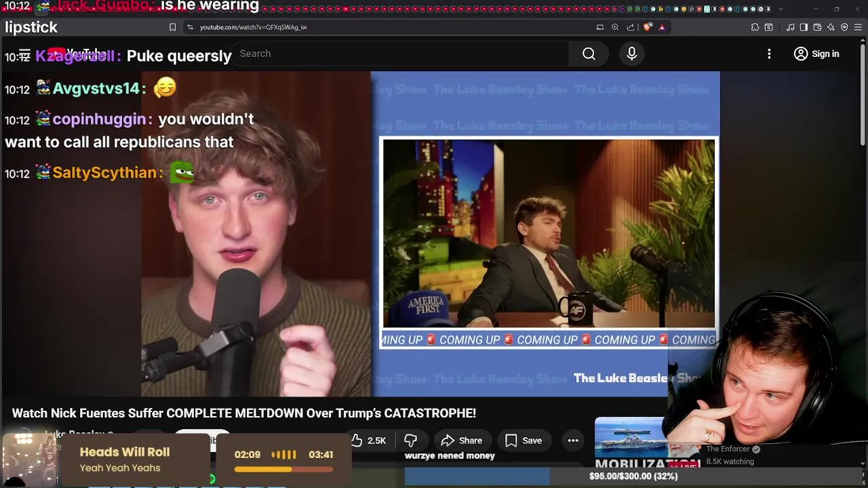The width and height of the screenshot is (868, 488).
Task: Open a new browser tab with plus
Action: (x=781, y=9)
